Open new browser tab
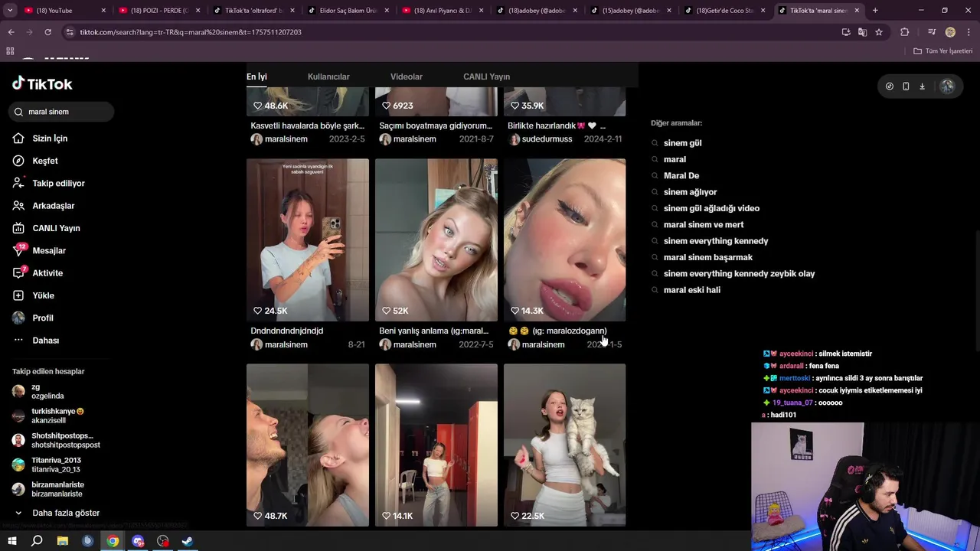980x551 pixels. pyautogui.click(x=875, y=11)
